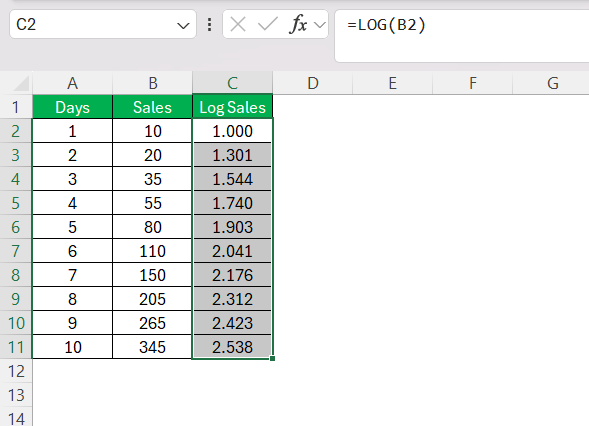Select the Sales cell with value 110

153,251
